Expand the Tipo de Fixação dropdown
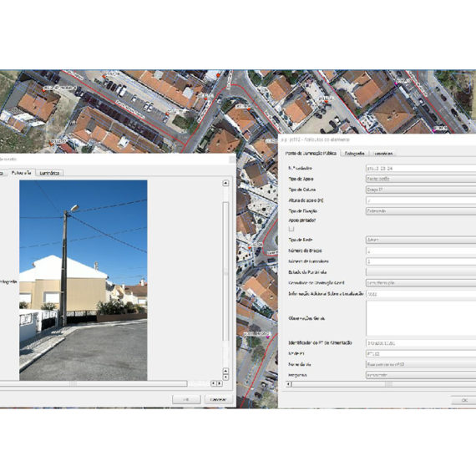476x476 pixels. click(421, 211)
